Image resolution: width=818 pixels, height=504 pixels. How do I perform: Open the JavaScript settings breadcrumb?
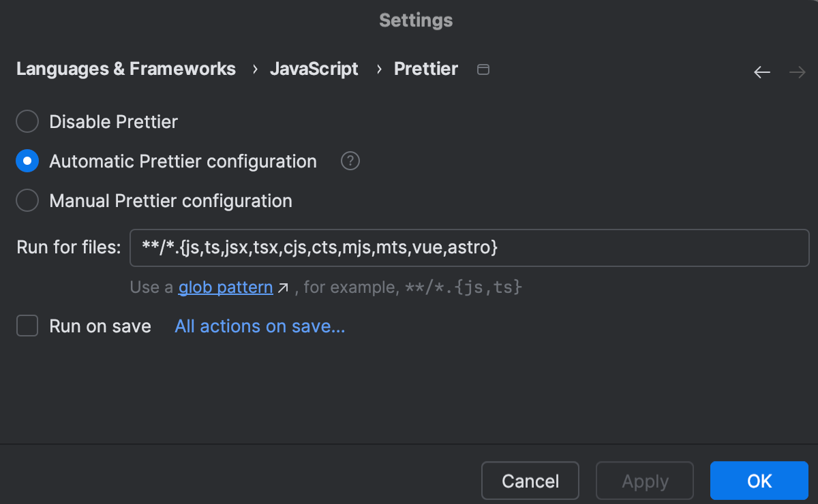point(314,69)
